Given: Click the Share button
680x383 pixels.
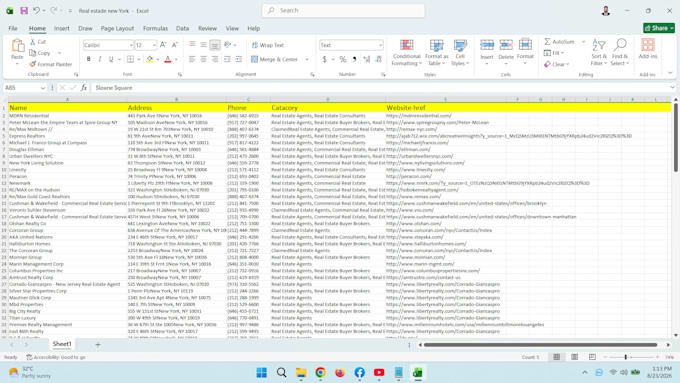Looking at the screenshot, I should [659, 28].
